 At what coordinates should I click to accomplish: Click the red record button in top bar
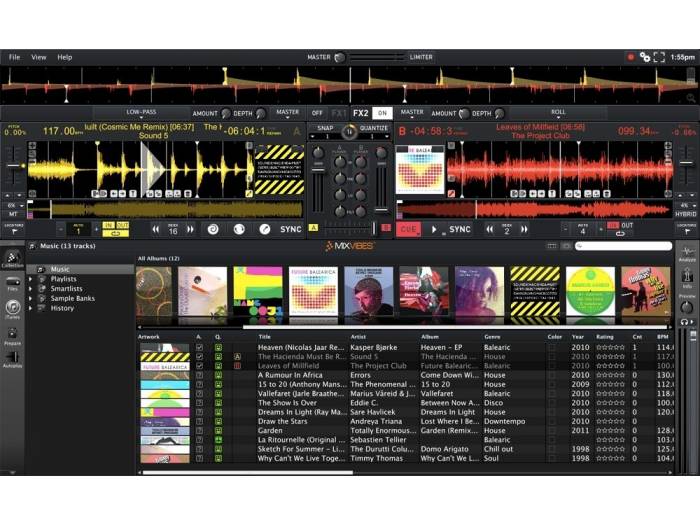click(631, 57)
